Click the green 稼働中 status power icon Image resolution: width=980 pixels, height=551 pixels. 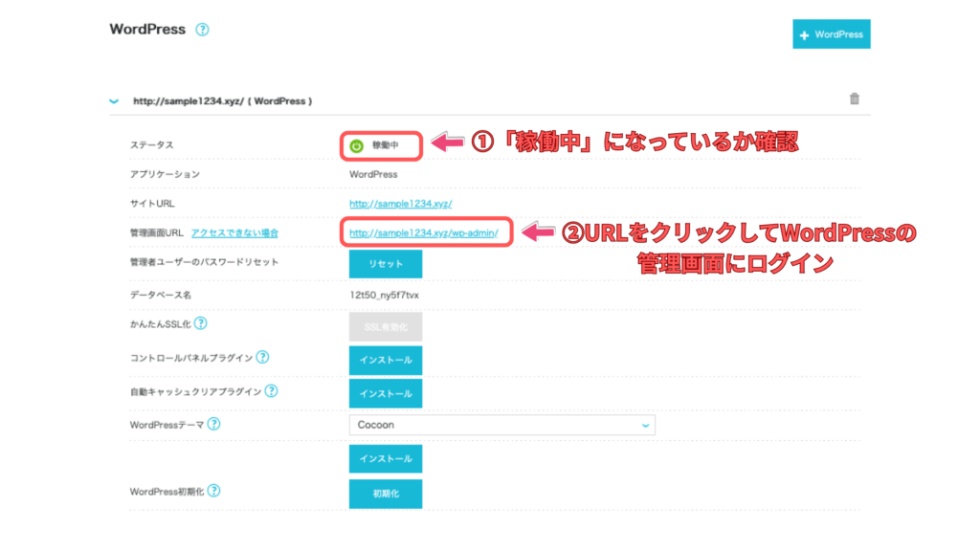pyautogui.click(x=357, y=146)
